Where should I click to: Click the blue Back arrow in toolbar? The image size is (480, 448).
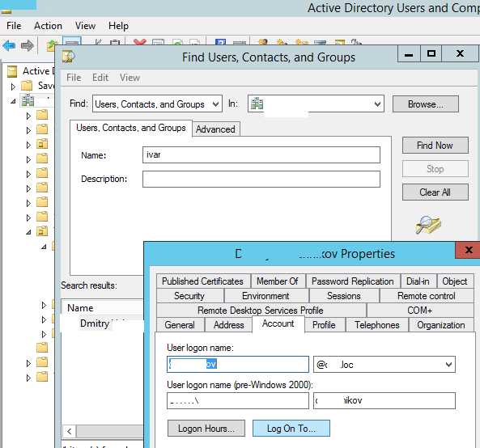pos(9,46)
